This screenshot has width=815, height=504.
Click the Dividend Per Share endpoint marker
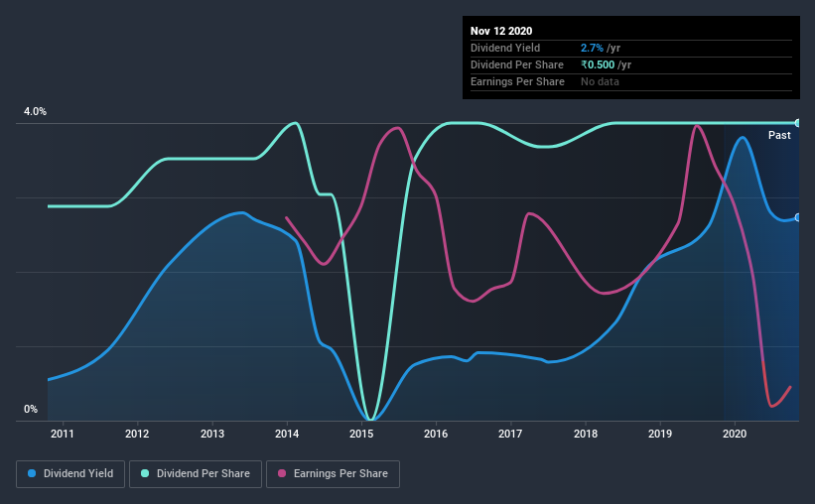pos(797,123)
